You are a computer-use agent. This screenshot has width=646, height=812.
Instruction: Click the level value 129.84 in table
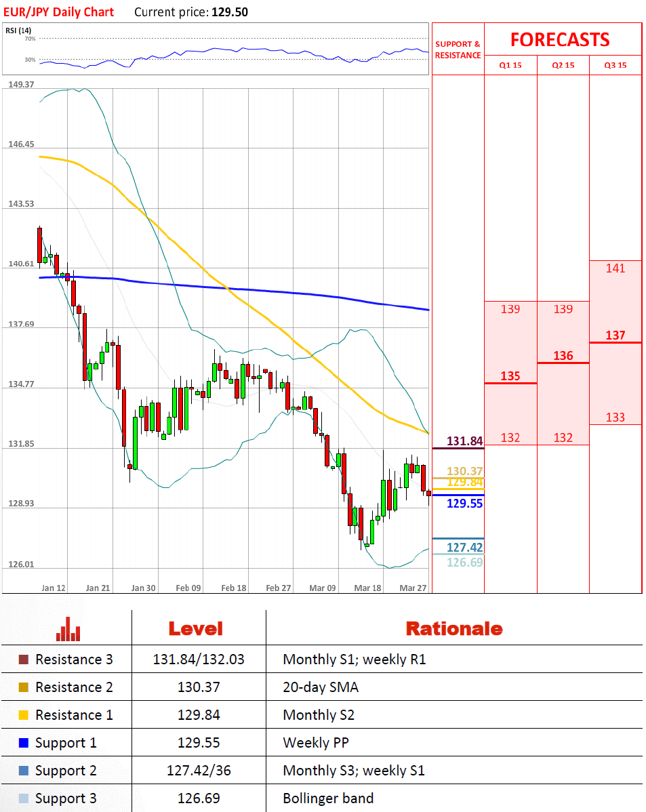pos(199,715)
